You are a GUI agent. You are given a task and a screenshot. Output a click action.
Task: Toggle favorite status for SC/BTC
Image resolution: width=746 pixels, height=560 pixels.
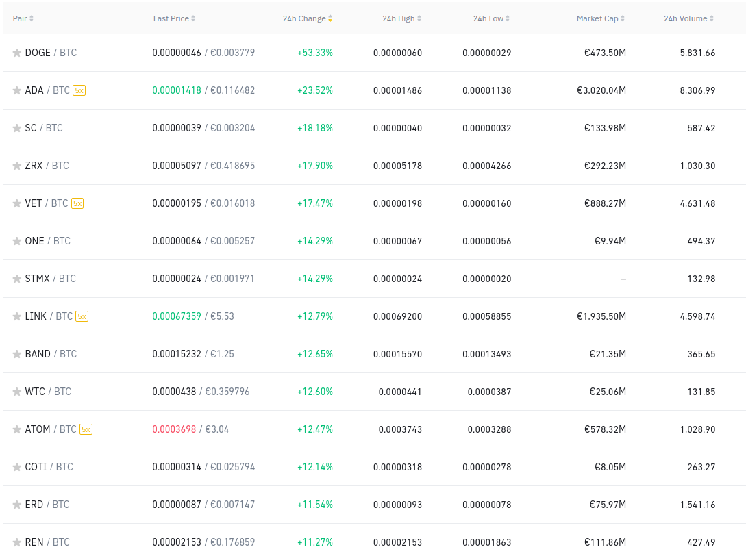16,127
